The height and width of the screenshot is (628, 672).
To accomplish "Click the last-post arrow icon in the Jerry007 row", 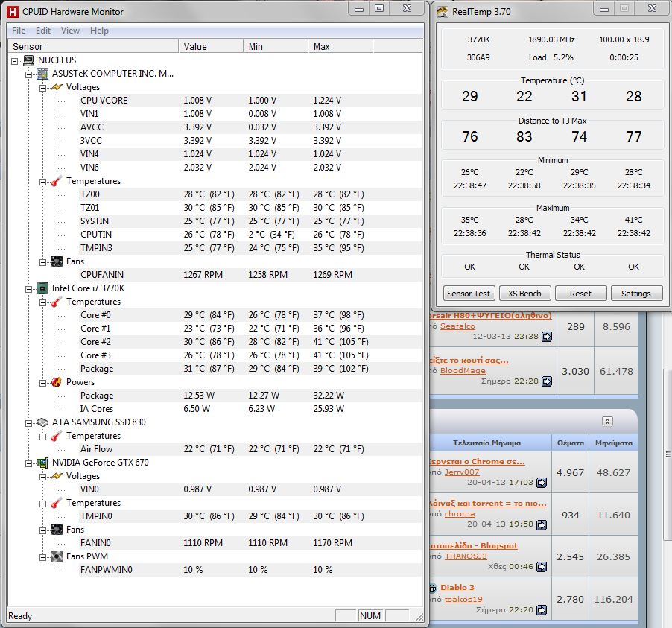I will pyautogui.click(x=542, y=483).
